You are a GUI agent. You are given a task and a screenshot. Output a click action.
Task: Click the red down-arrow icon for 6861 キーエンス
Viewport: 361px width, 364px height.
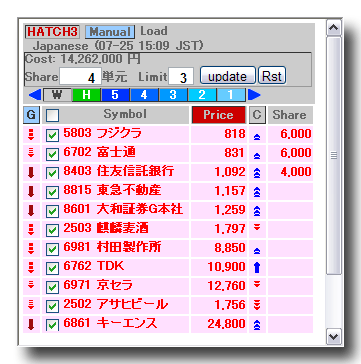pyautogui.click(x=31, y=324)
